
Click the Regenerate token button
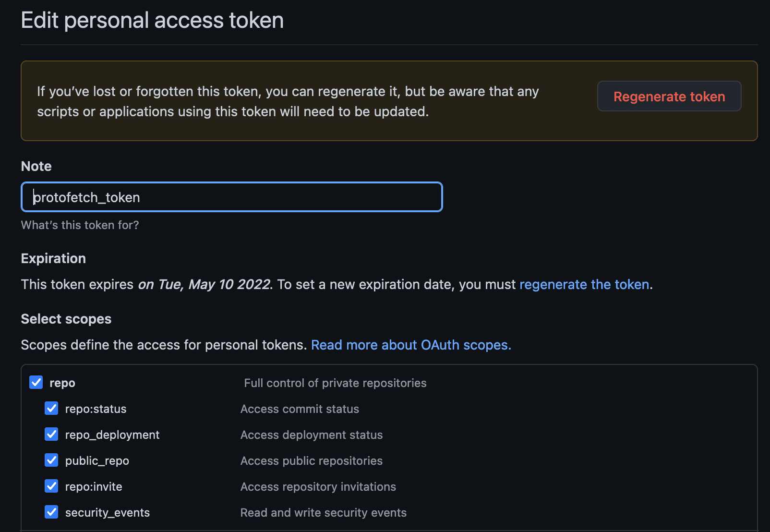coord(669,97)
